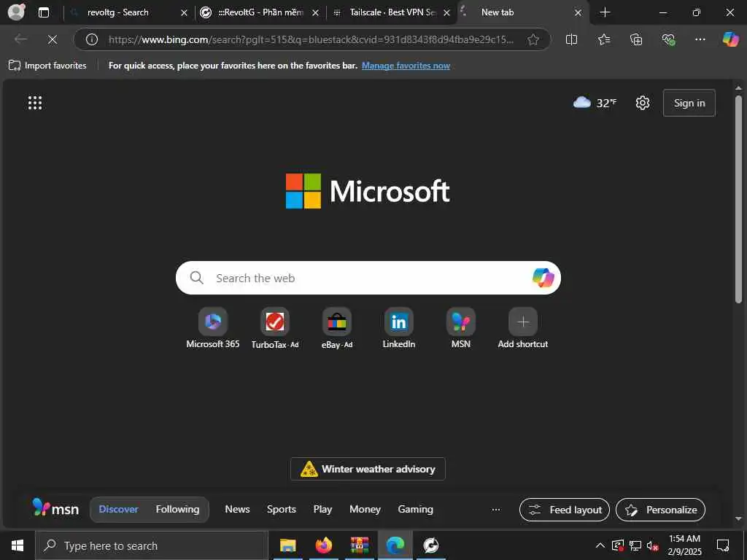
Task: Open eBay ad shortcut
Action: [x=337, y=329]
